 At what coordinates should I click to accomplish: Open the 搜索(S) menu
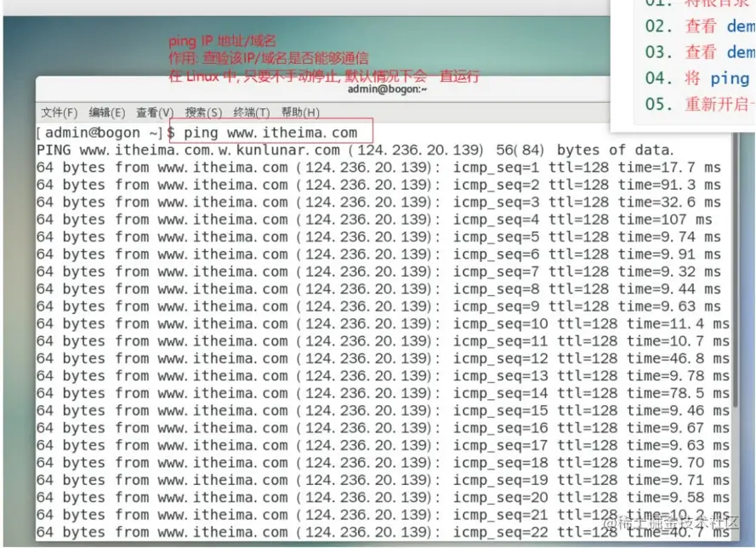click(203, 112)
